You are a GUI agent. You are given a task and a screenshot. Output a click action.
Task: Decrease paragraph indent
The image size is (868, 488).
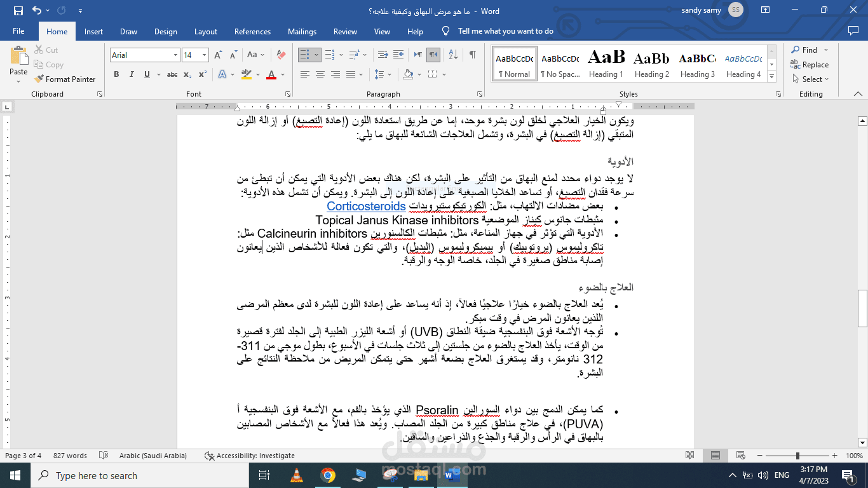[x=383, y=55]
